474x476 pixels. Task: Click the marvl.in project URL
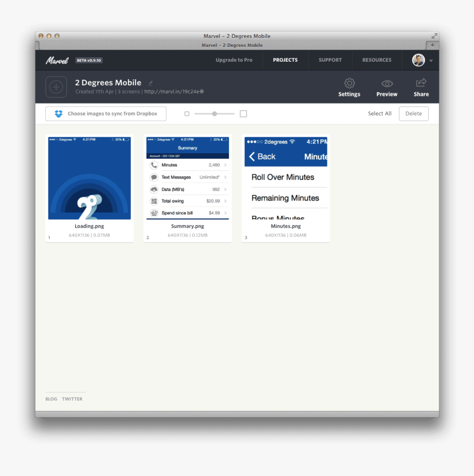(174, 91)
